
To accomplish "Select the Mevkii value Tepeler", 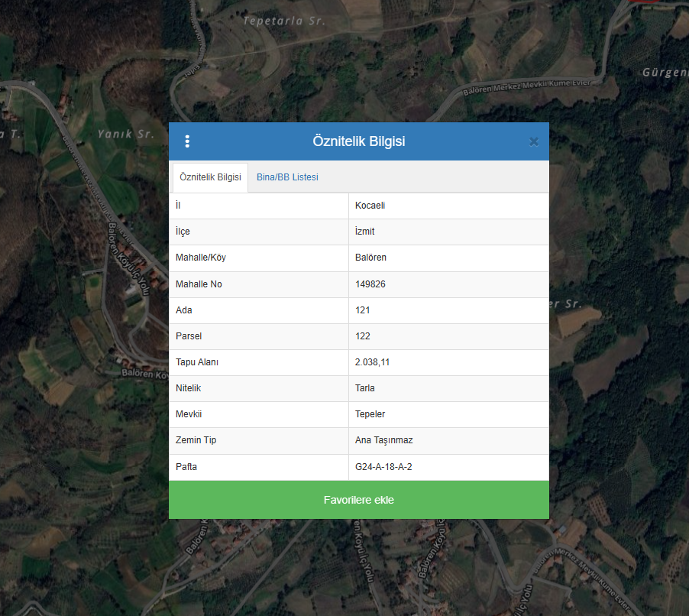I will point(370,414).
